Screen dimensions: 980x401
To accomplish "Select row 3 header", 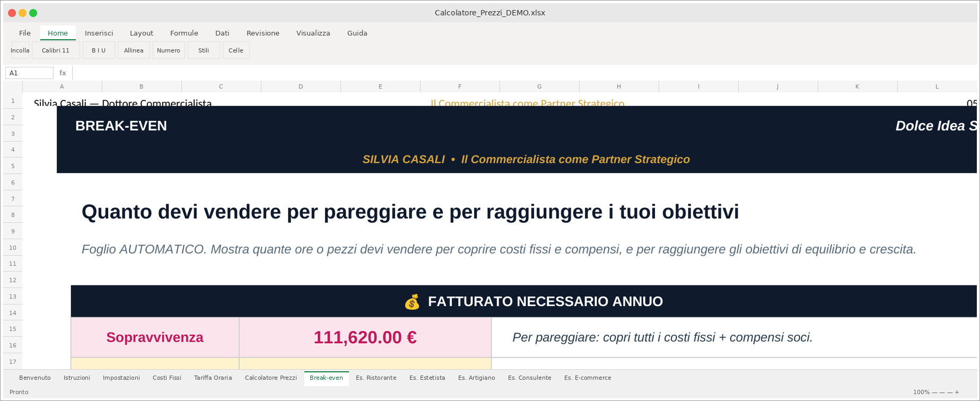I will click(13, 134).
